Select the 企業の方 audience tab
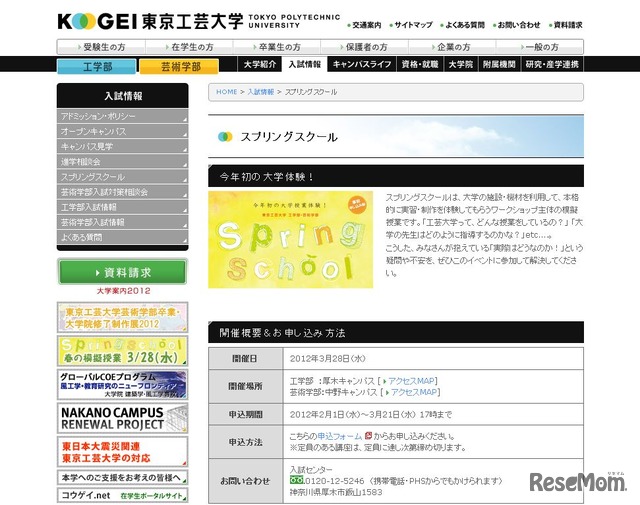640x505 pixels. 452,47
